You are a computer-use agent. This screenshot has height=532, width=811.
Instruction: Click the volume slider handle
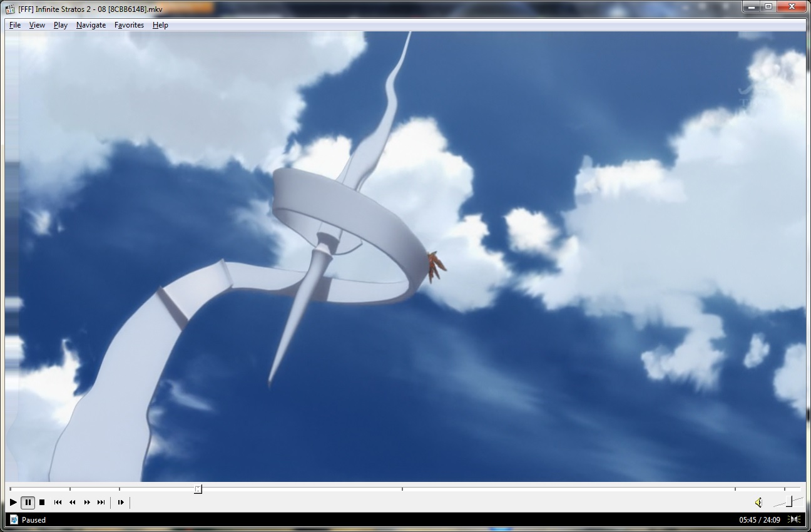tap(789, 501)
